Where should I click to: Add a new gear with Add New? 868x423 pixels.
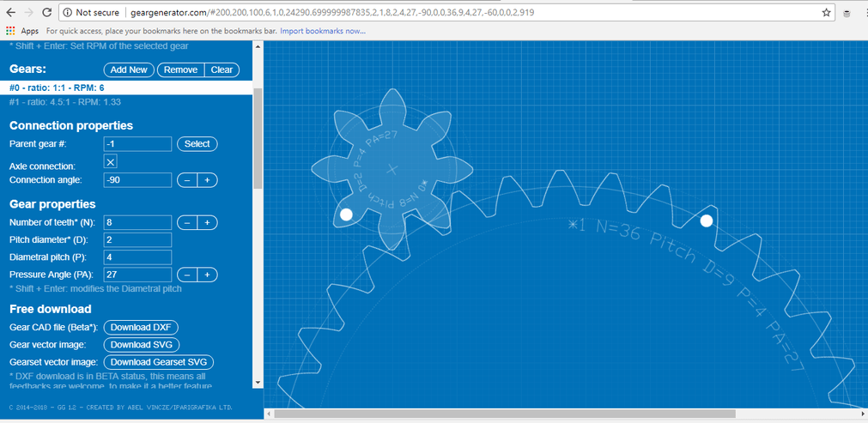(129, 69)
